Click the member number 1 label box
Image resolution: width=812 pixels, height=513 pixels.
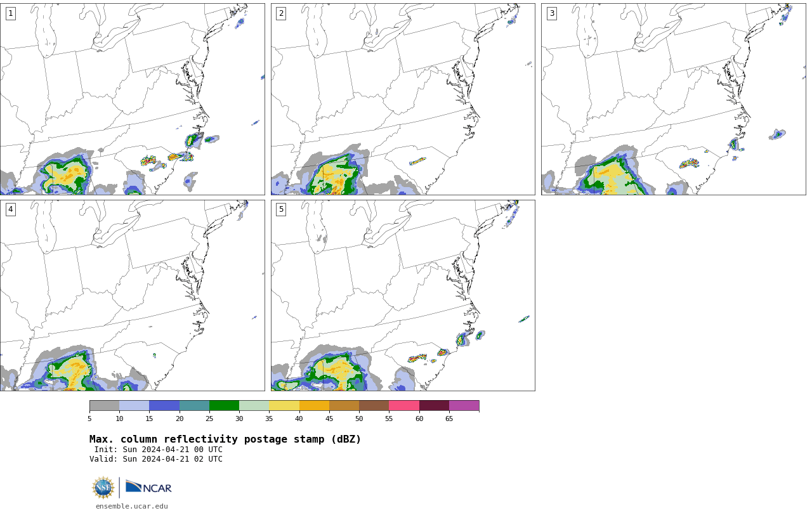tap(10, 13)
